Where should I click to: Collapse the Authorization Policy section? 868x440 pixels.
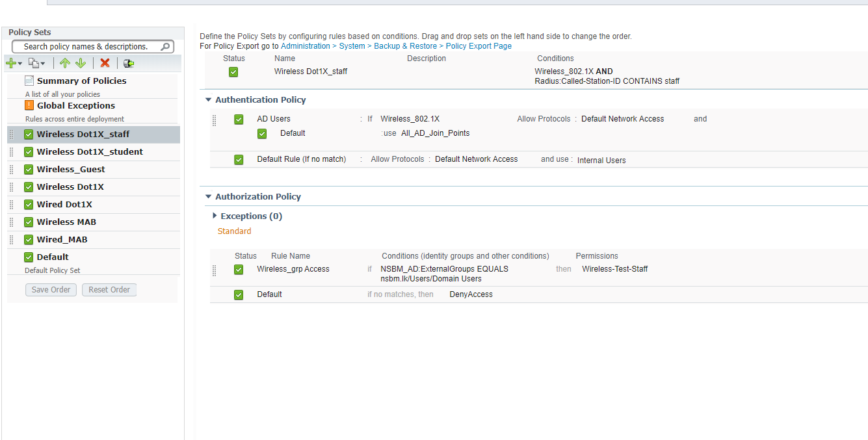[x=209, y=196]
